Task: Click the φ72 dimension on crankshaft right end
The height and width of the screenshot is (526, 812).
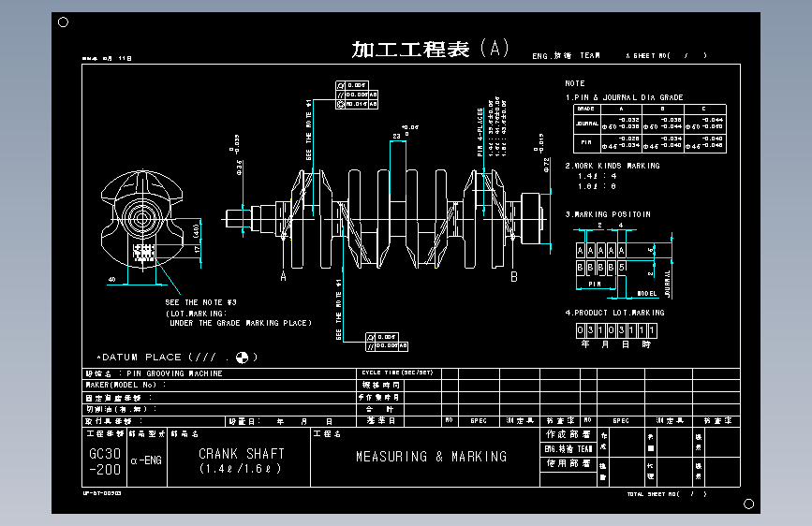Action: (x=546, y=165)
